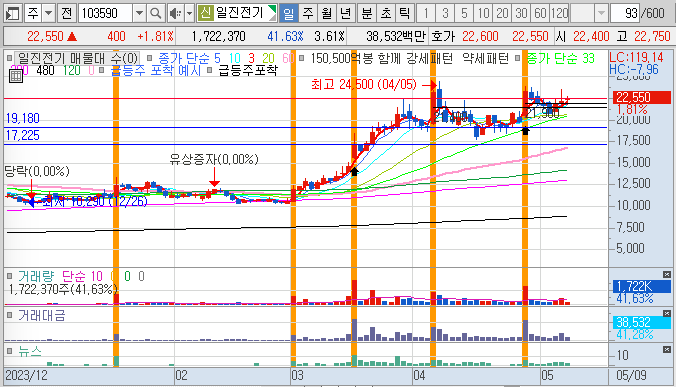Click the cyan 38,532 trading value tag
This screenshot has width=676, height=387.
tap(642, 322)
